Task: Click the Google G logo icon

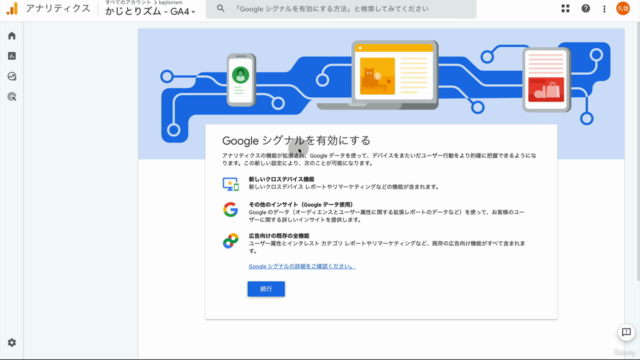Action: [x=230, y=209]
